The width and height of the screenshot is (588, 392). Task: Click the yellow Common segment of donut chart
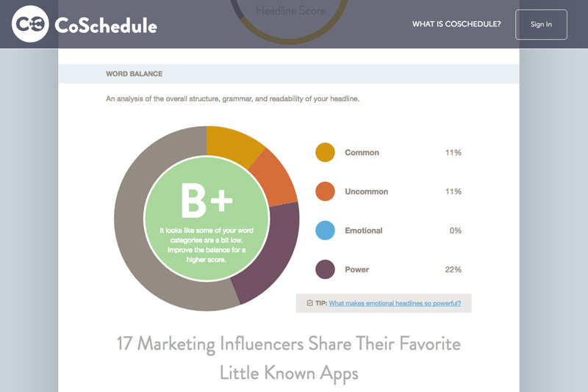[232, 145]
